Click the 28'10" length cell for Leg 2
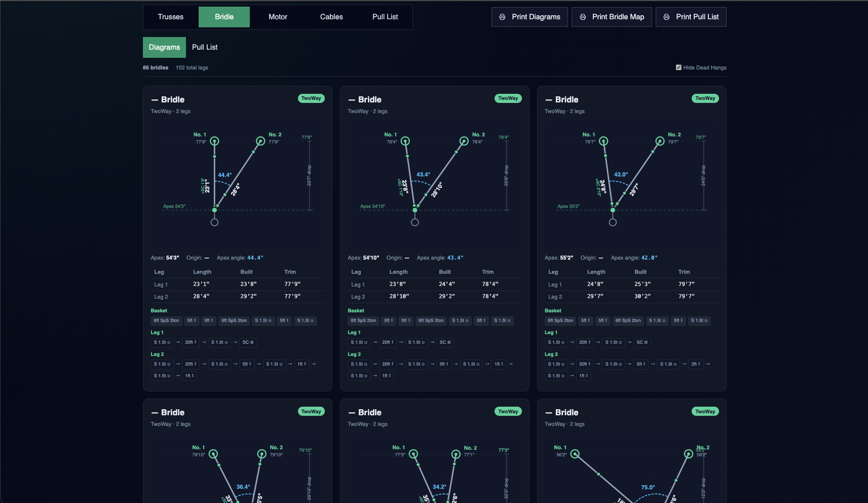Screen dimensions: 868x503 pos(399,296)
